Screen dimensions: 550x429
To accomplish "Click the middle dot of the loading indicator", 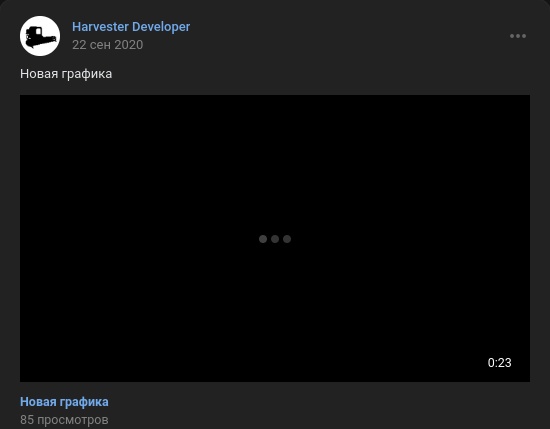I will 275,239.
